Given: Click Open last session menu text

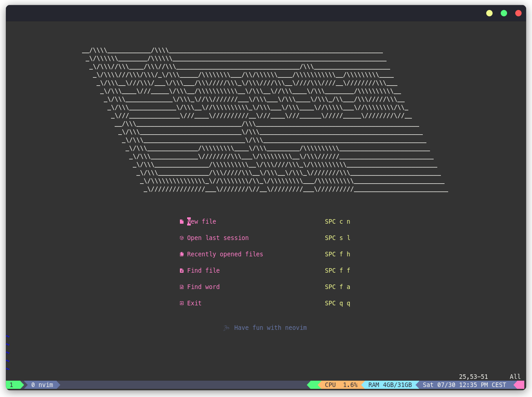Looking at the screenshot, I should point(218,238).
